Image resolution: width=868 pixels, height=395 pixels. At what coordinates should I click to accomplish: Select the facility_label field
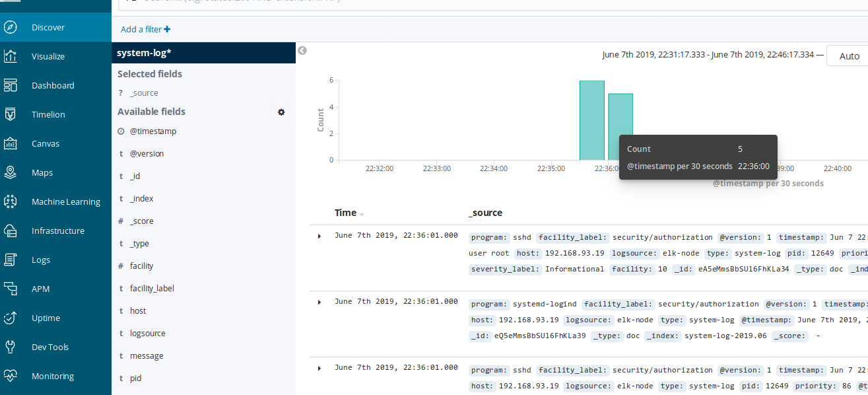point(152,289)
